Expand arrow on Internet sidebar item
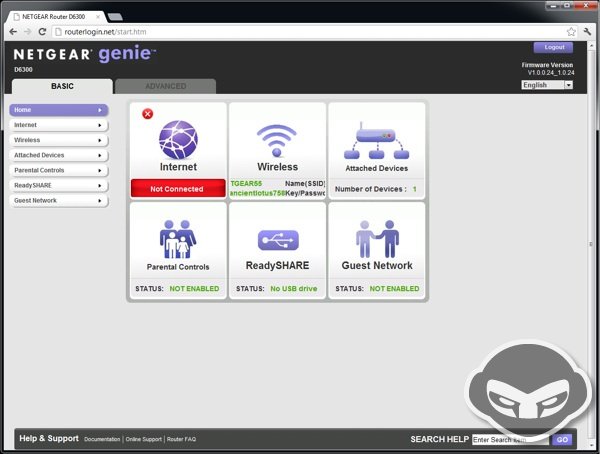This screenshot has height=454, width=600. pos(100,125)
